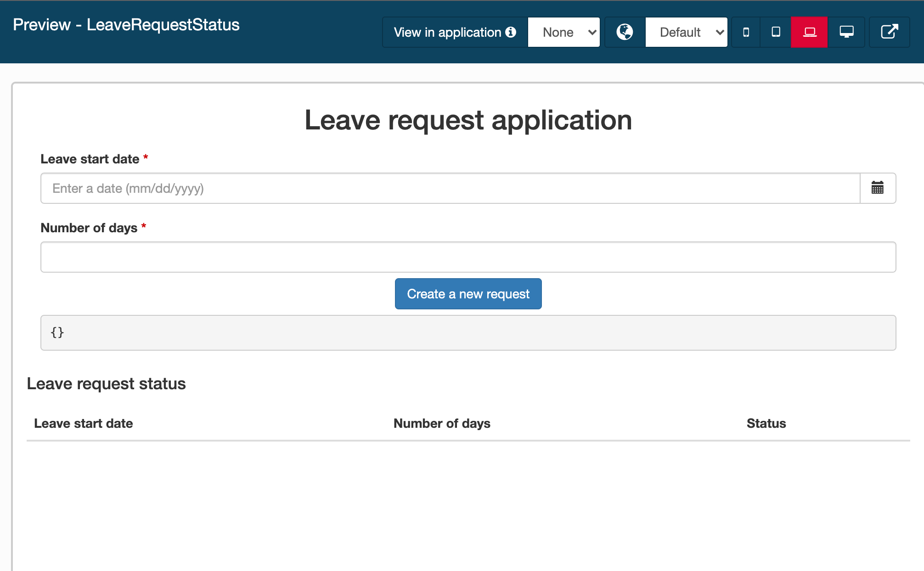Switch to tablet viewport icon
The height and width of the screenshot is (571, 924).
click(x=777, y=31)
